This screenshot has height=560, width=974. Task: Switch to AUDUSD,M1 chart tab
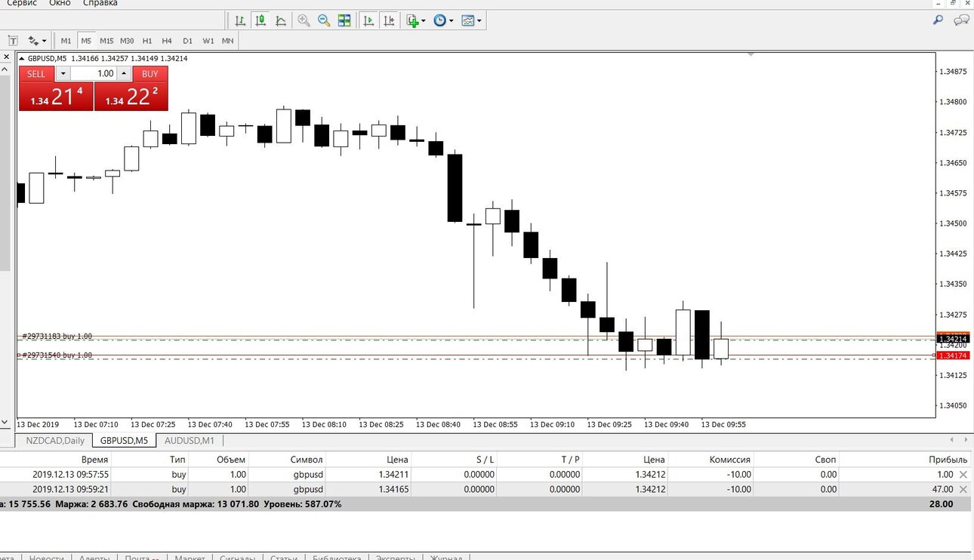pos(190,441)
